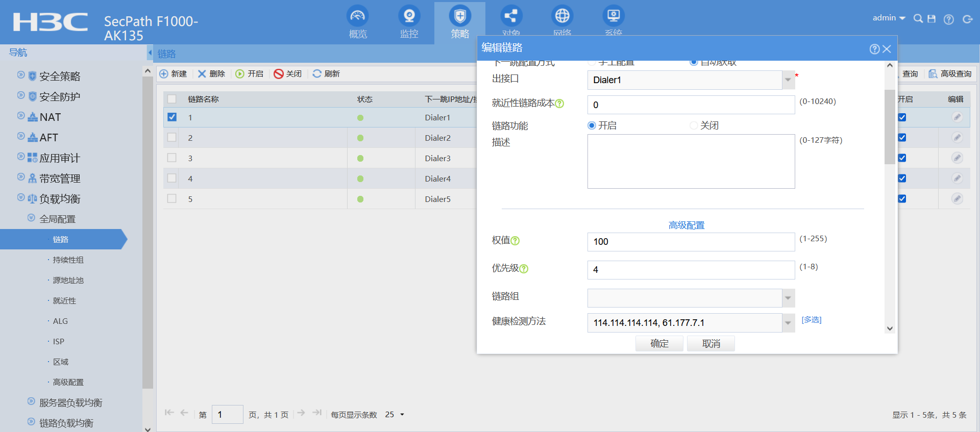Open the 概览 overview dashboard icon
This screenshot has width=980, height=432.
click(x=358, y=16)
